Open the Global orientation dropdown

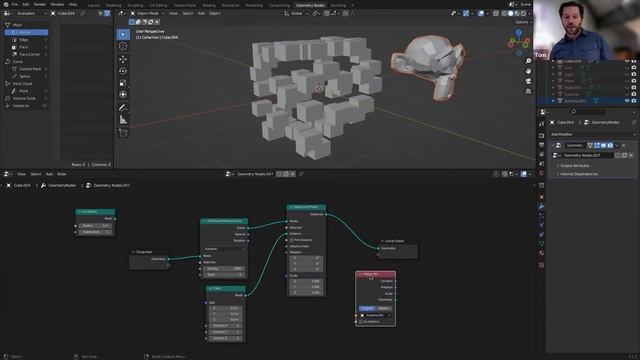point(296,13)
